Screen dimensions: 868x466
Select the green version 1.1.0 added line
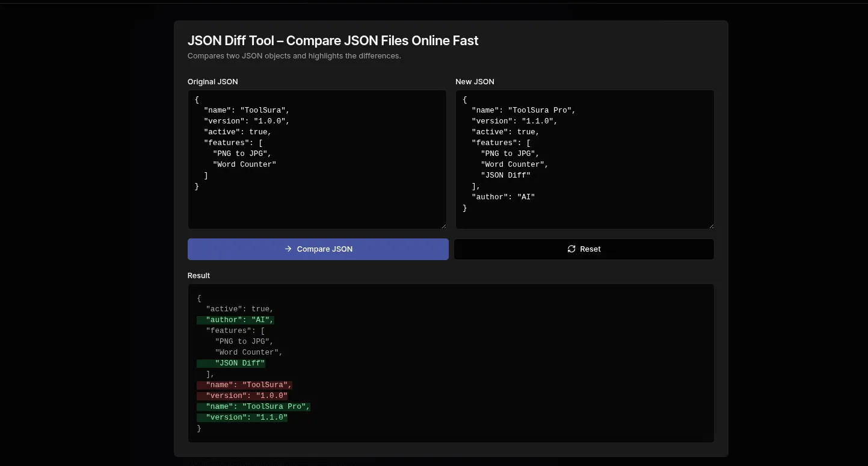point(242,417)
